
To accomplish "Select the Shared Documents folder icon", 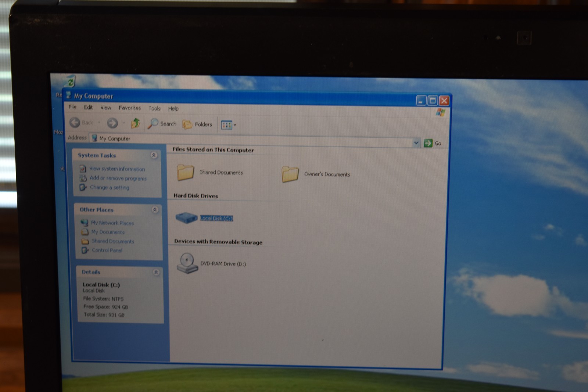I will 186,172.
